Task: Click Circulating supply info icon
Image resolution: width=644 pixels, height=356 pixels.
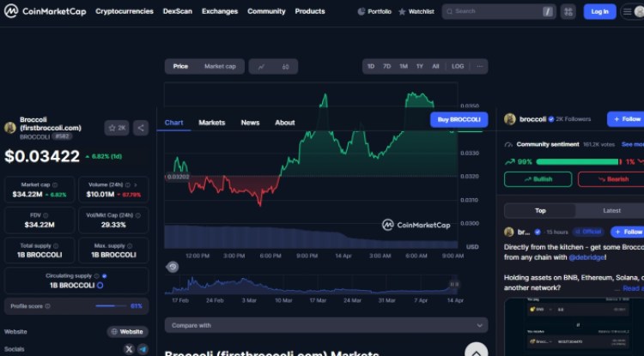Action: click(96, 276)
